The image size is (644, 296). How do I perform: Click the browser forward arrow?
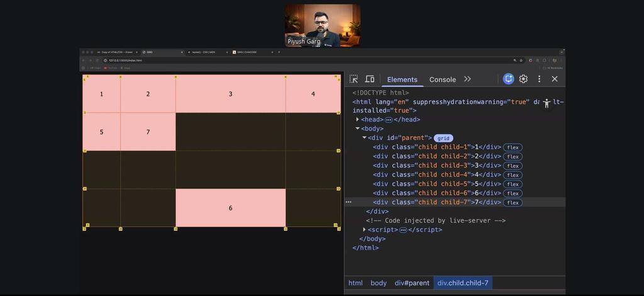[91, 60]
